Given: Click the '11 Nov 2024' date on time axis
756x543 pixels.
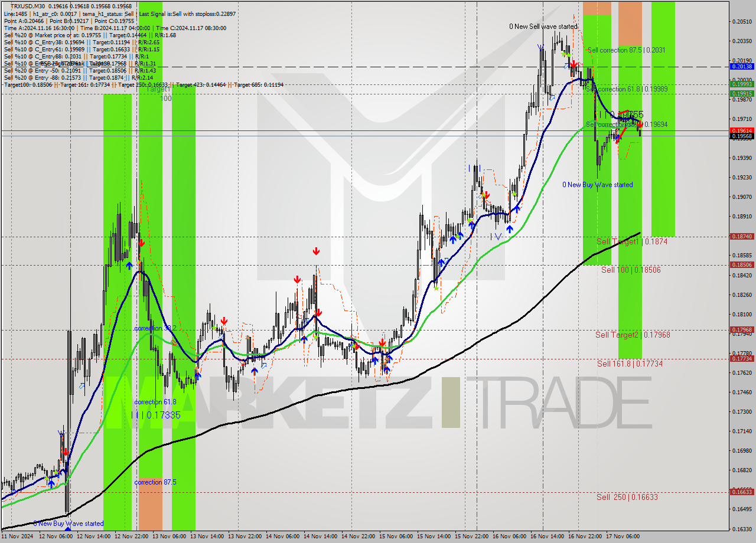Looking at the screenshot, I should (x=18, y=537).
